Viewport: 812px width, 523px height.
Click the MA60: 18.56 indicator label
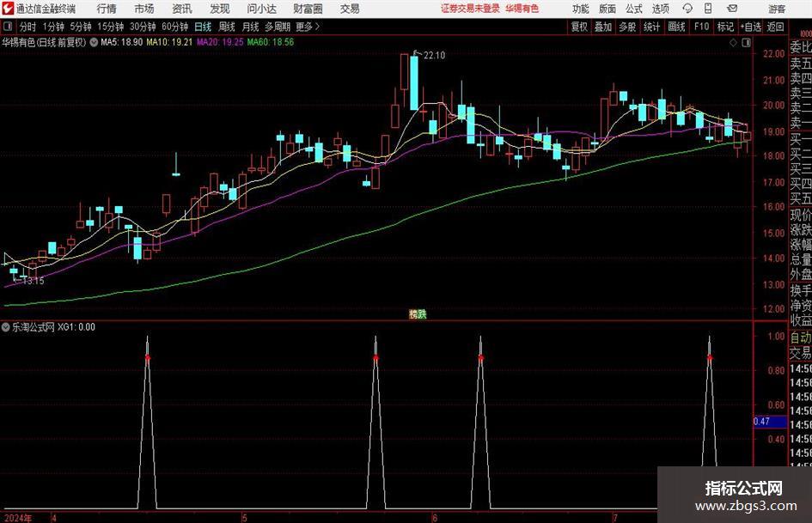click(271, 42)
